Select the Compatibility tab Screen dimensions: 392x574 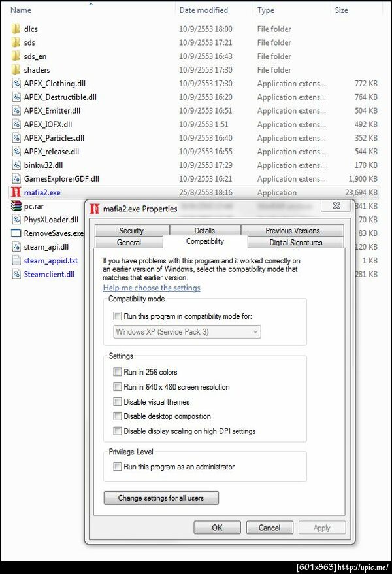205,241
